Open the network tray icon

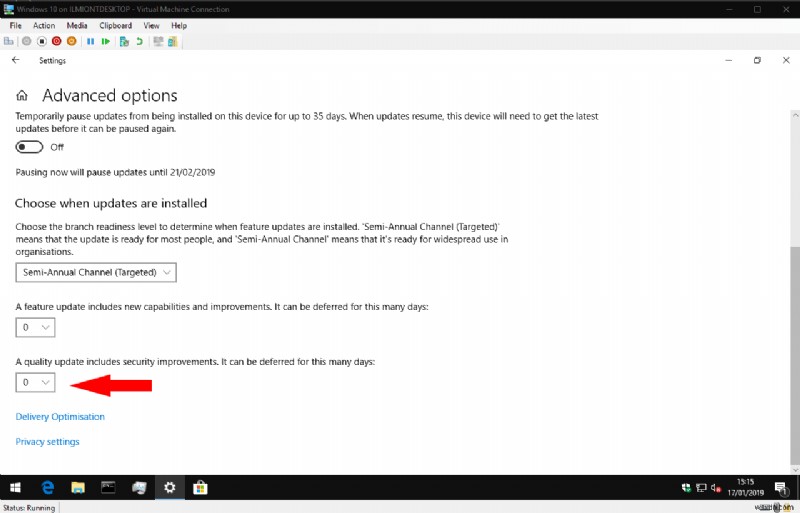(x=701, y=488)
